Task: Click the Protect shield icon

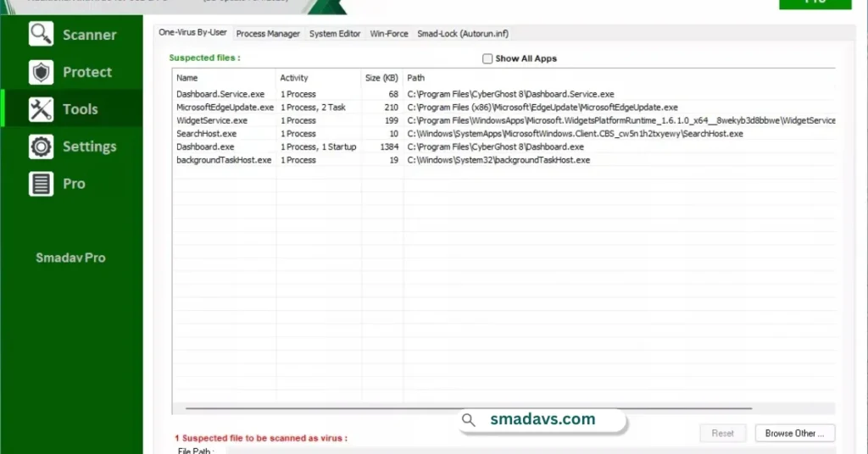Action: pyautogui.click(x=41, y=72)
